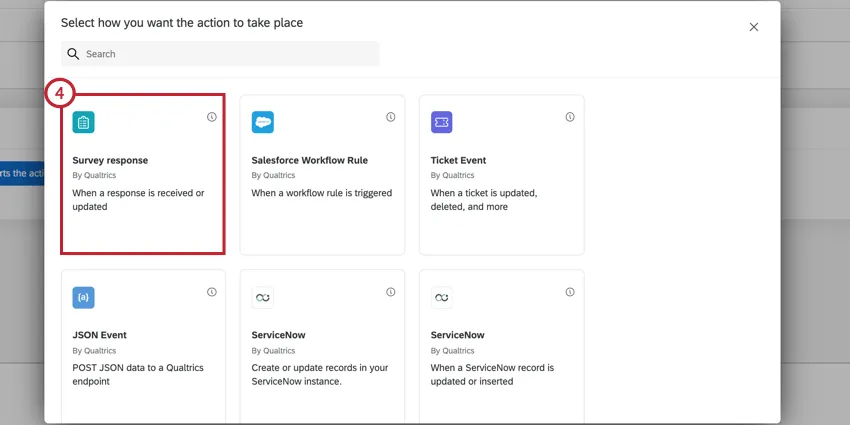The image size is (850, 425).
Task: Click the first ServiceNow logo icon
Action: [263, 298]
